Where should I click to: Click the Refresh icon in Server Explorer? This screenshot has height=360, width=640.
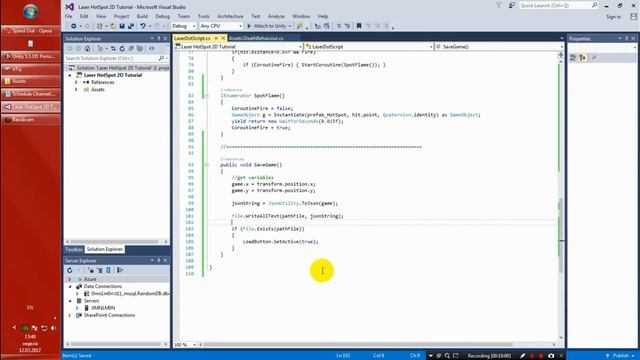(x=69, y=270)
